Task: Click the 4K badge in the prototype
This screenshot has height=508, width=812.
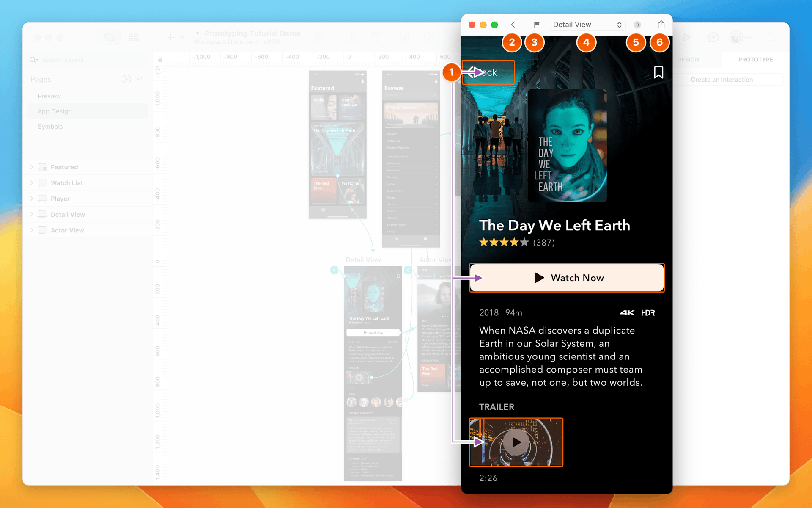Action: [x=627, y=313]
